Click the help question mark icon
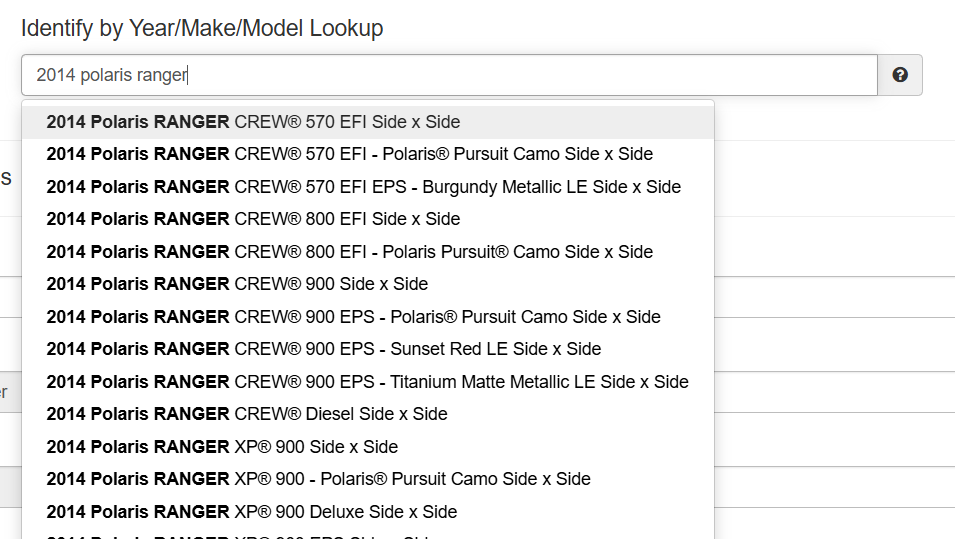 pos(900,75)
